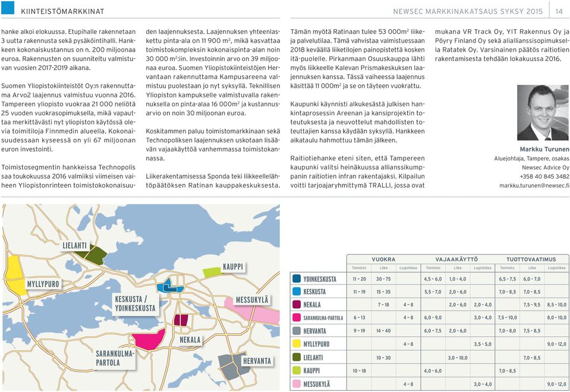This screenshot has width=570, height=392.
Task: Select the LIELAHTI label on the map
Action: click(x=74, y=245)
